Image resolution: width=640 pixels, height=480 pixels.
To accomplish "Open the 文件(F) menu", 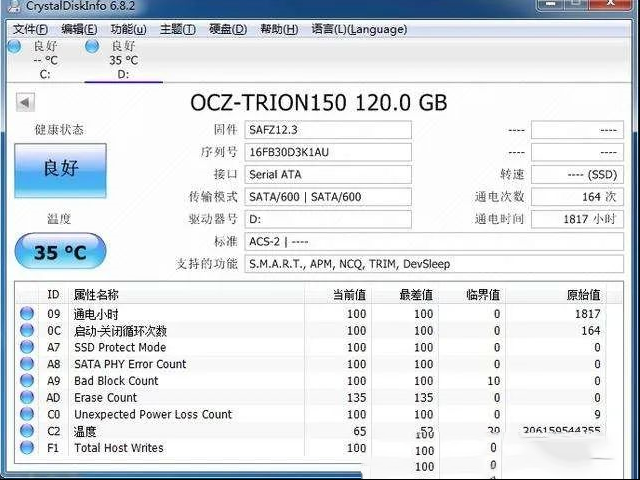I will [30, 29].
